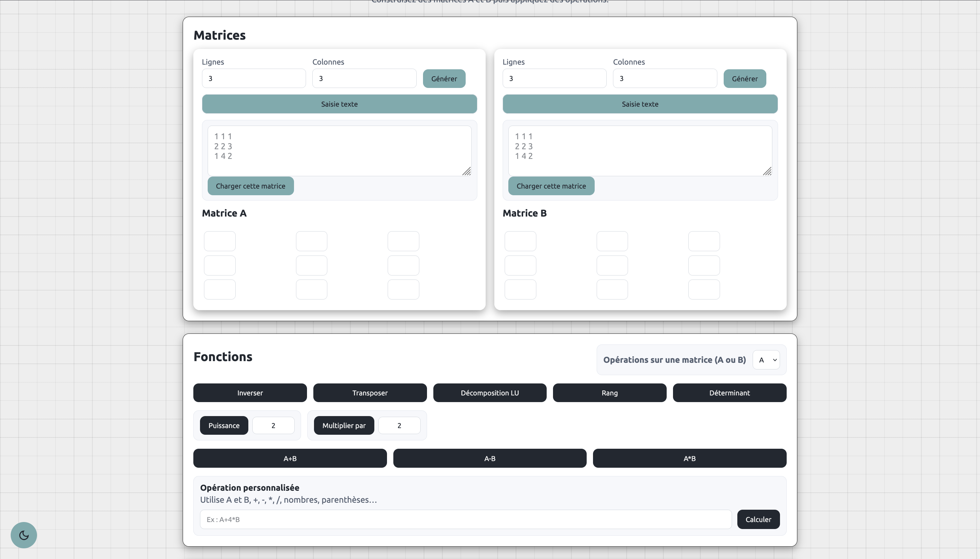Click Charger cette matrice under Matrice B
Screen dimensions: 980x559
pyautogui.click(x=551, y=186)
